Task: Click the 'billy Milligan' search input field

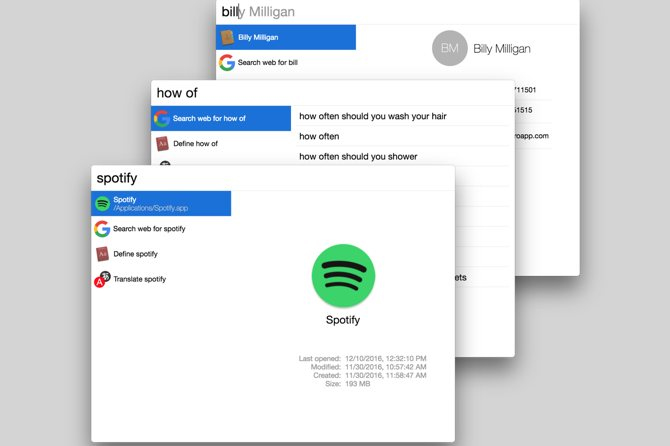Action: click(397, 12)
